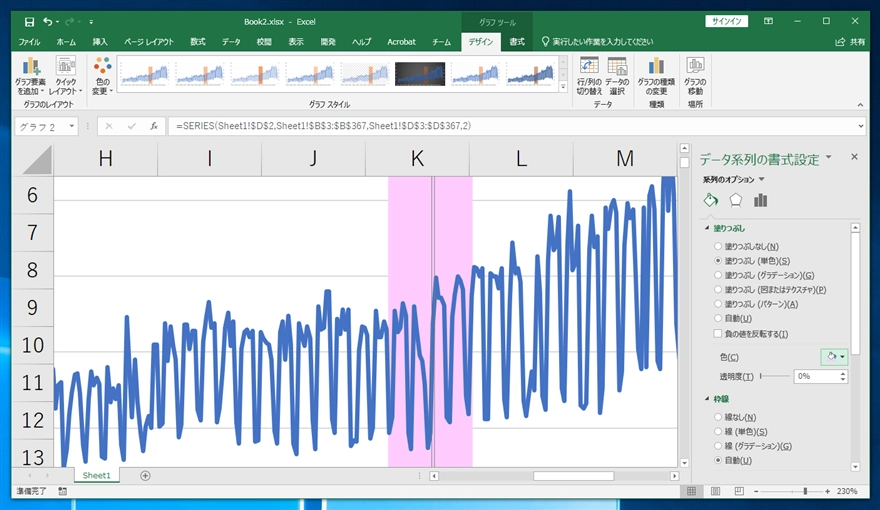Click the Share (共有) button
This screenshot has width=880, height=510.
(850, 42)
